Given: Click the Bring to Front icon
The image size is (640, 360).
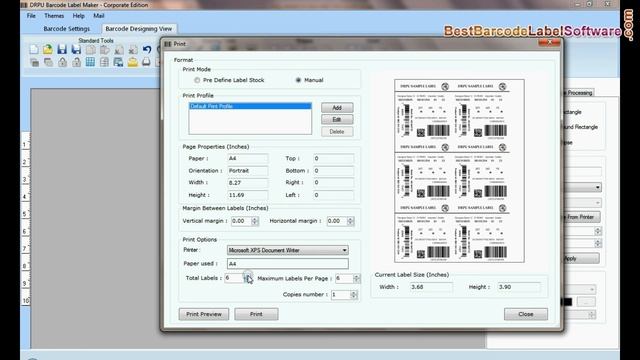Looking at the screenshot, I should [x=34, y=62].
